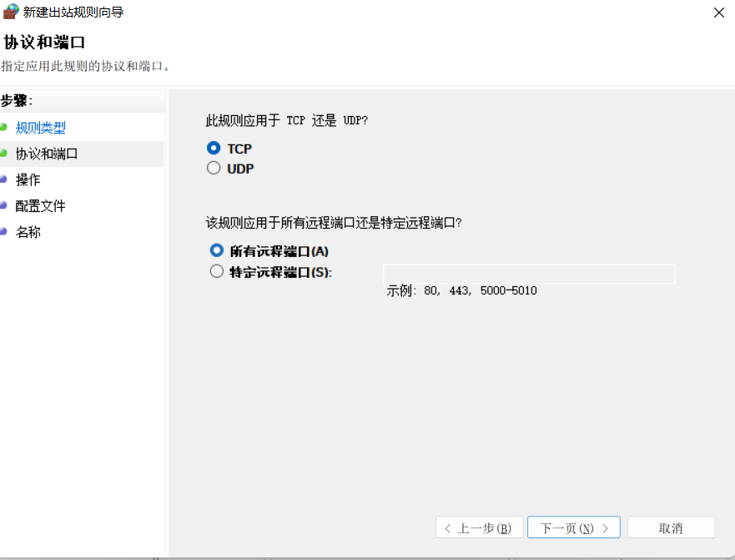735x560 pixels.
Task: Click the example text 示例: 80, 443, 5000-5010
Action: (461, 290)
